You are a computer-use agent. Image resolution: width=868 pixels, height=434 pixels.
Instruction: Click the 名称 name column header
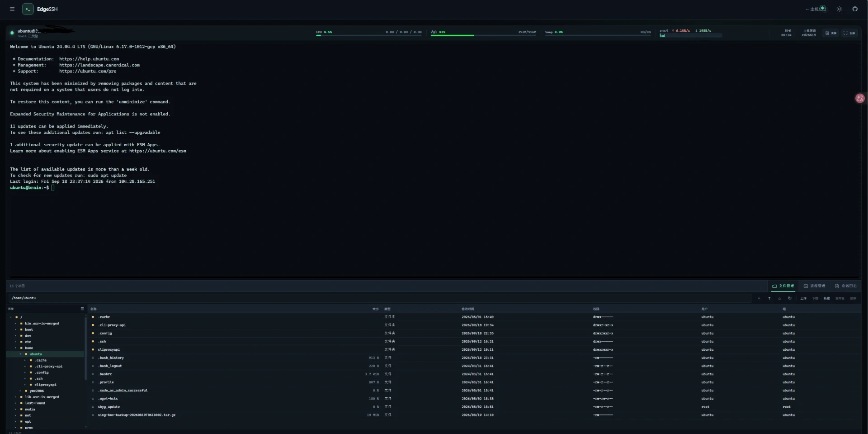click(x=94, y=309)
